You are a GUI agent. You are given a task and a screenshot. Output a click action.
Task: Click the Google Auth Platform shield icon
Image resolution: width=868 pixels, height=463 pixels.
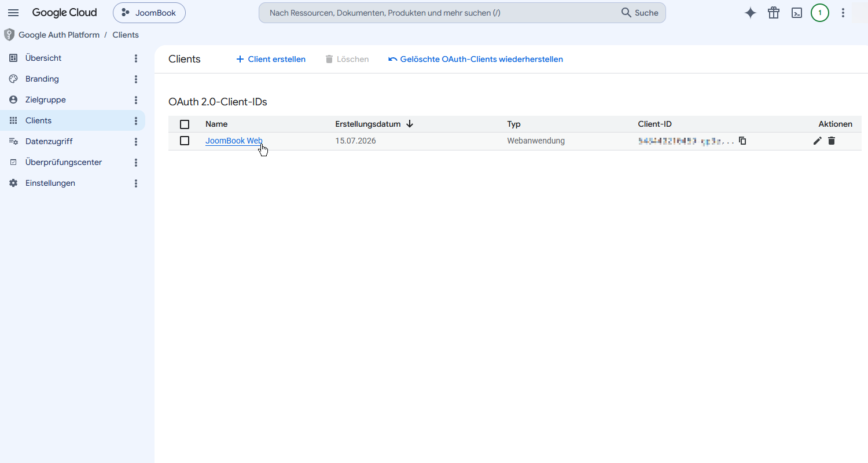click(9, 35)
